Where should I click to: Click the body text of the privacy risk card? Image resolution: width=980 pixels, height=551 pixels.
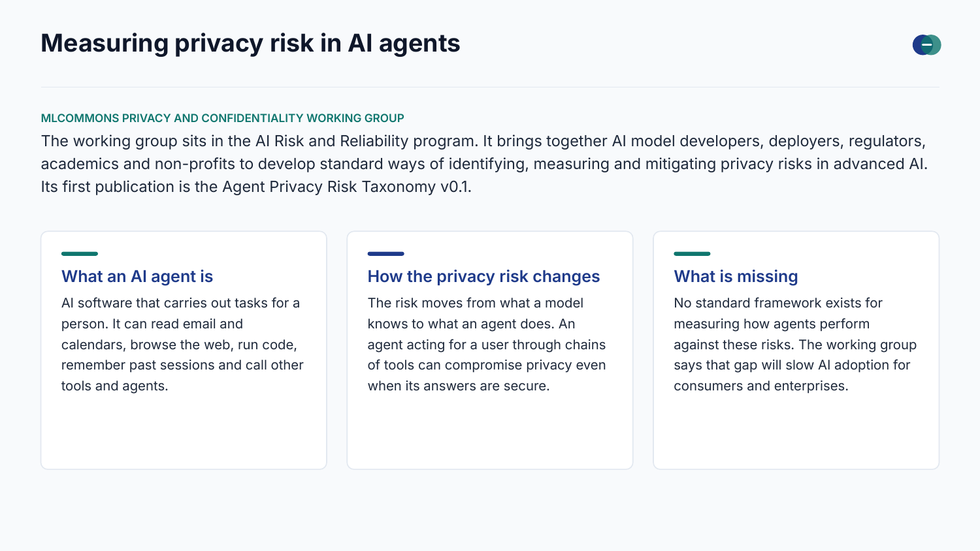(x=487, y=344)
